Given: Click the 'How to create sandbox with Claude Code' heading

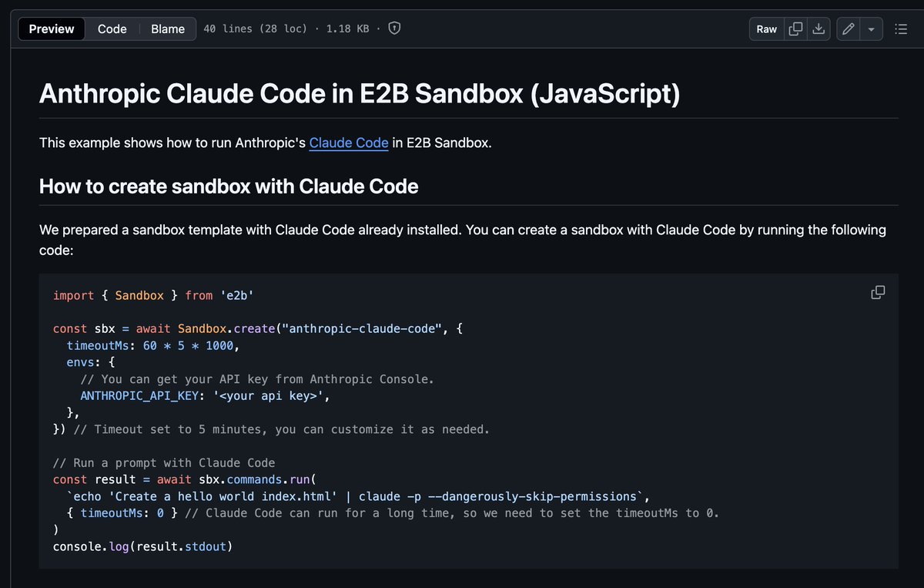Looking at the screenshot, I should 229,186.
